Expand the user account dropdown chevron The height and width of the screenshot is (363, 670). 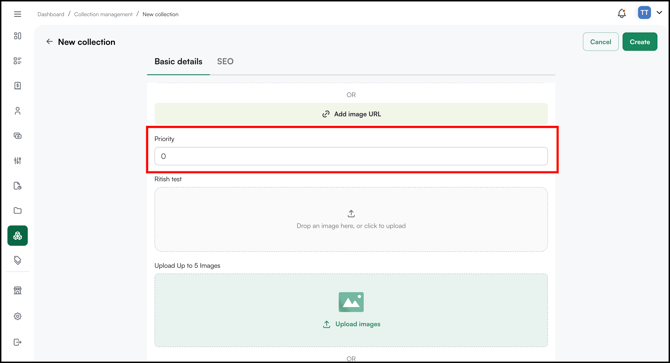click(659, 13)
